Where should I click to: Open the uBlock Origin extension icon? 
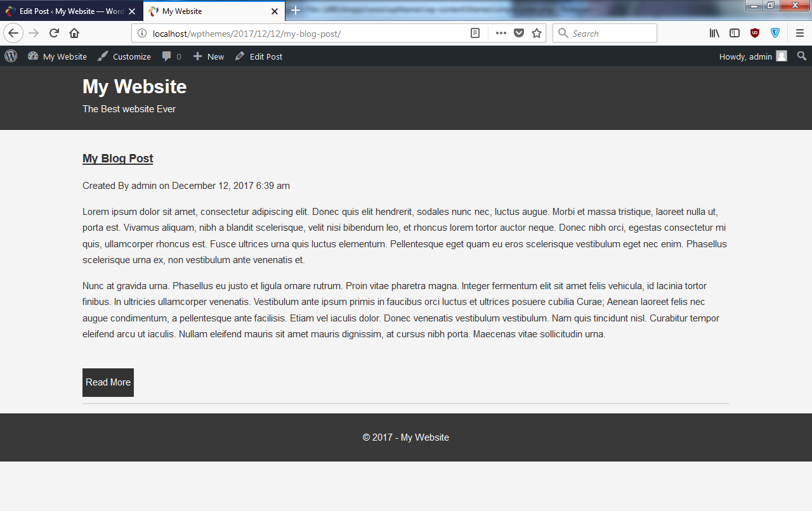coord(755,33)
